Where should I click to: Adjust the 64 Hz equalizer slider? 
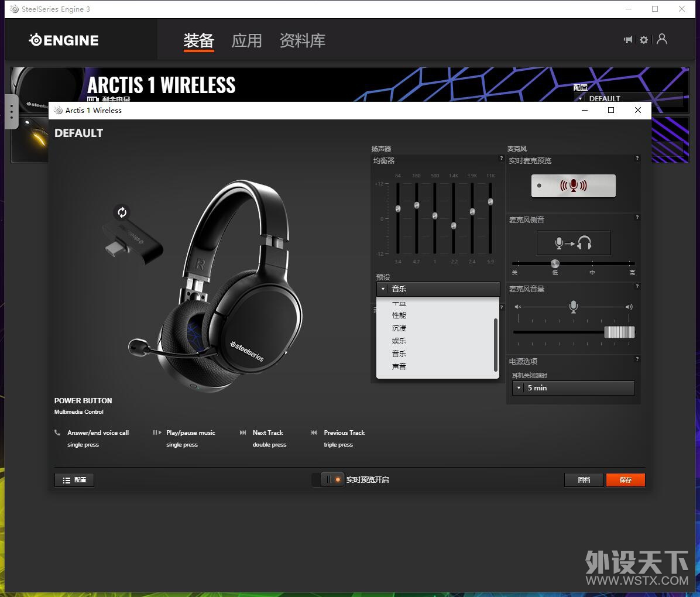click(x=398, y=208)
